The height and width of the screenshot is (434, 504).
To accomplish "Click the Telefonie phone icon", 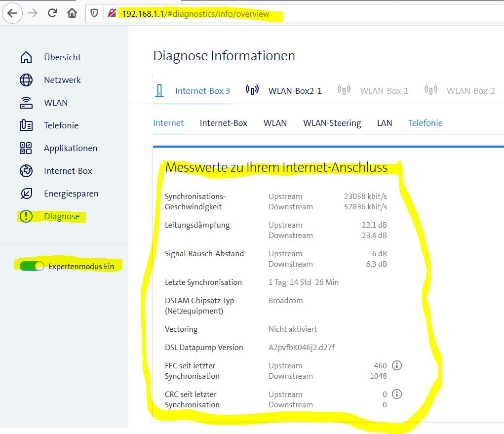I will coord(26,125).
